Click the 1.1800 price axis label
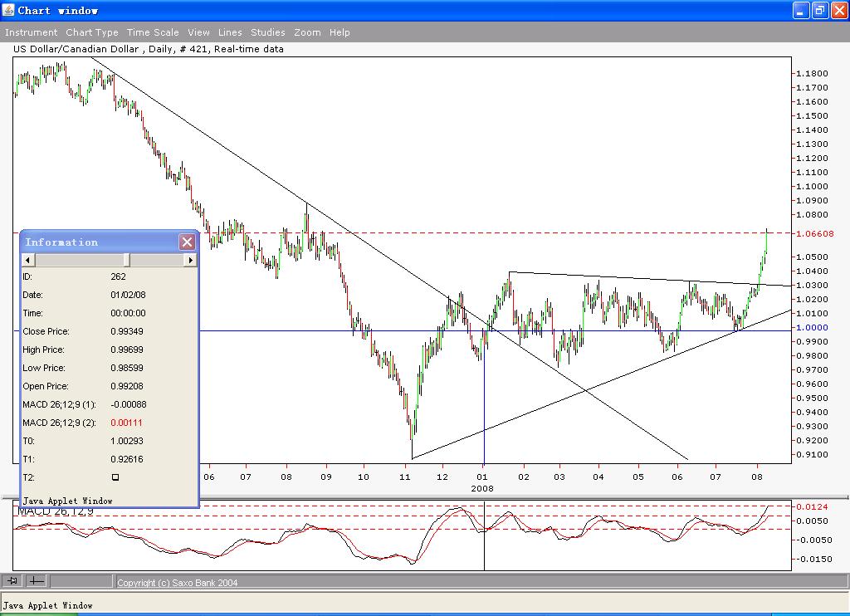The image size is (850, 616). 812,73
